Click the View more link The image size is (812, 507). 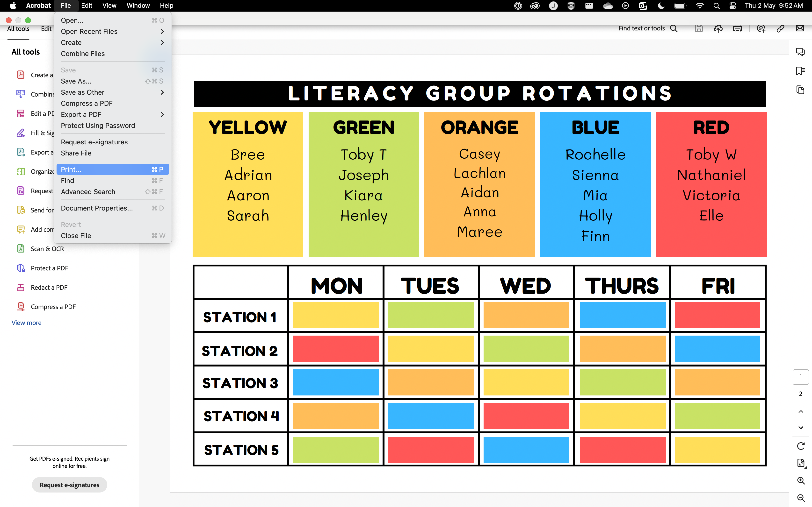click(x=27, y=323)
